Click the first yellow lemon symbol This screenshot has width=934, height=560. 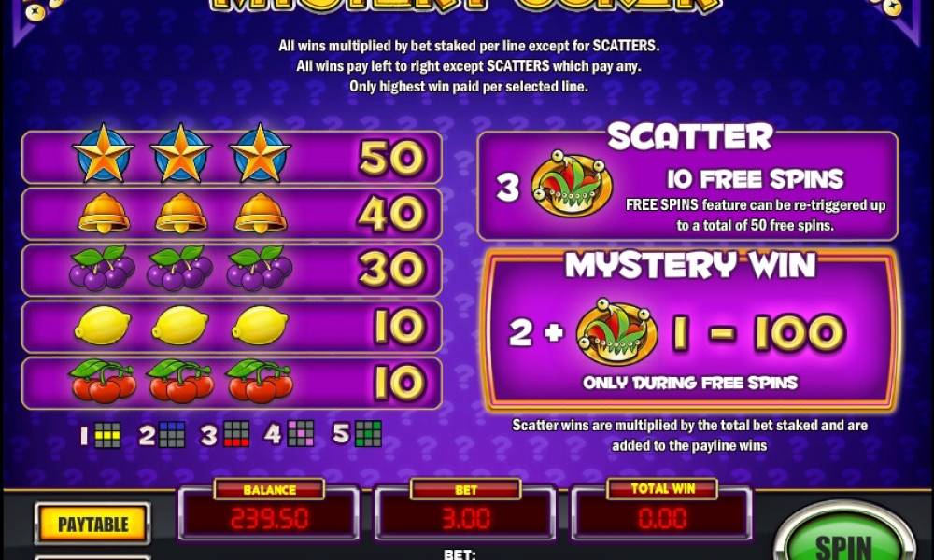coord(103,326)
